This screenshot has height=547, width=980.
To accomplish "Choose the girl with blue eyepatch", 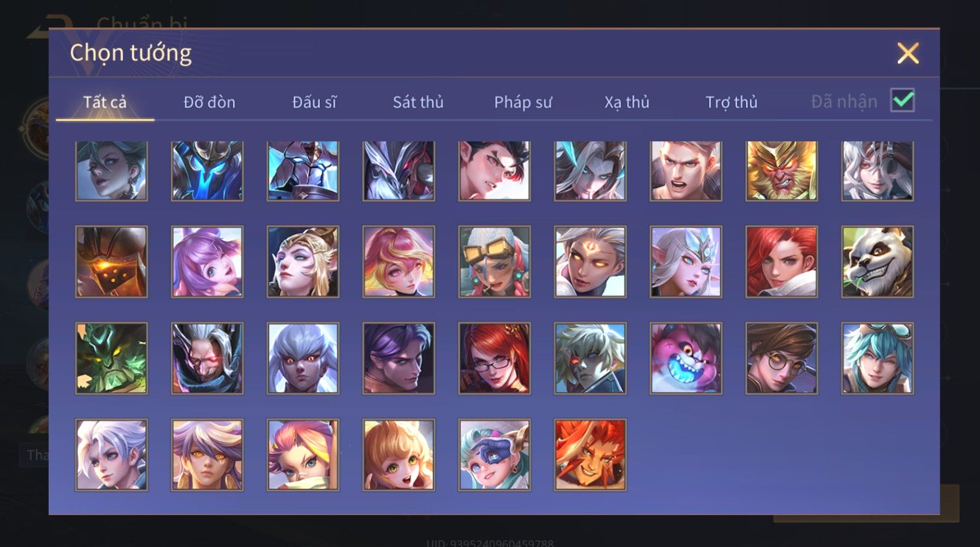I will click(494, 455).
